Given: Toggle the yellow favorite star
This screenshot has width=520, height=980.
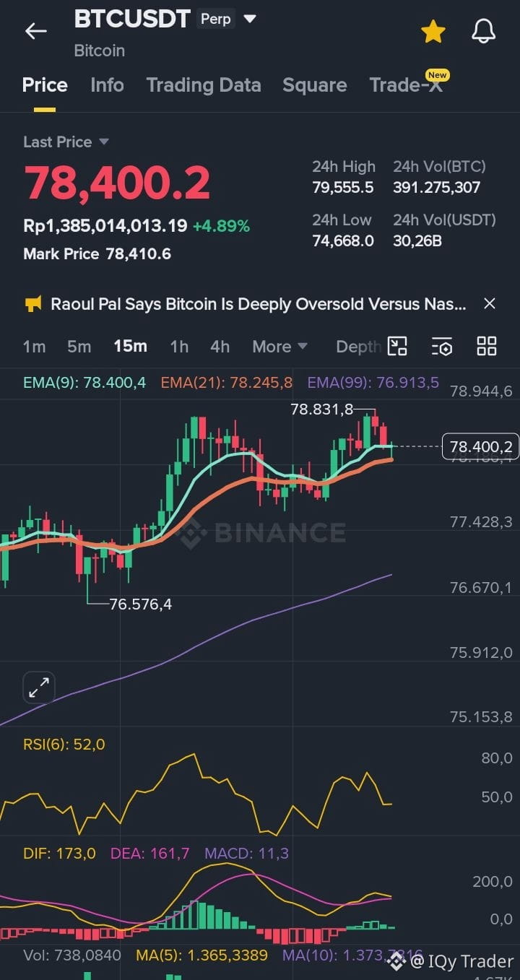Looking at the screenshot, I should pyautogui.click(x=433, y=31).
